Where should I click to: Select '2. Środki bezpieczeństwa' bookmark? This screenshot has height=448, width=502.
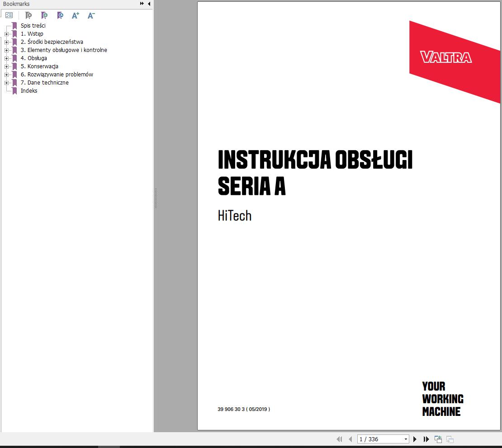click(52, 42)
